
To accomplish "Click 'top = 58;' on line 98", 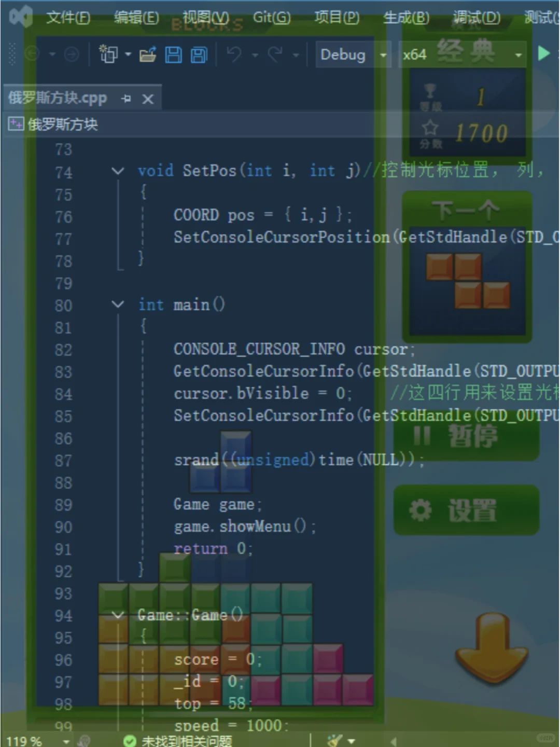I will pyautogui.click(x=213, y=703).
